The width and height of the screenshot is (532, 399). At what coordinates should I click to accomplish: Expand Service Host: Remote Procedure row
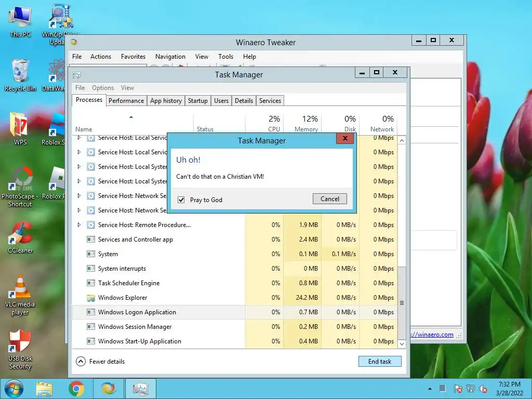tap(79, 225)
